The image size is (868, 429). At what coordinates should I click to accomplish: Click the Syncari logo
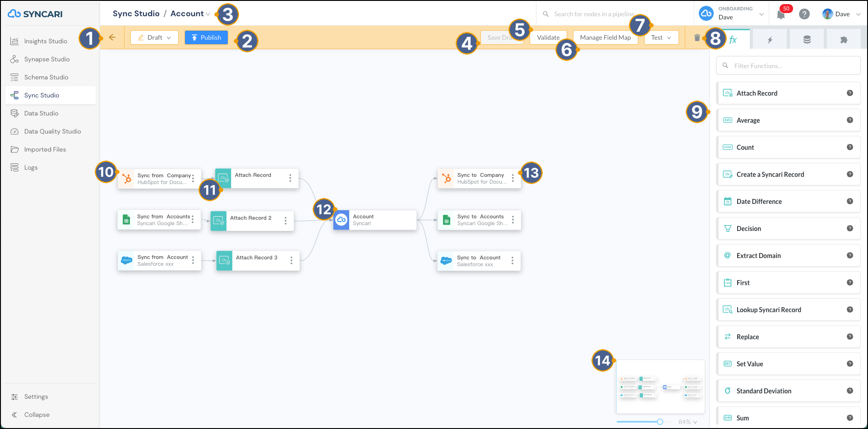35,14
